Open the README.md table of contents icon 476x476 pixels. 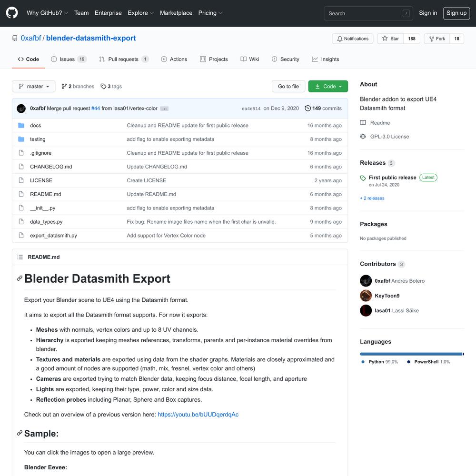20,257
